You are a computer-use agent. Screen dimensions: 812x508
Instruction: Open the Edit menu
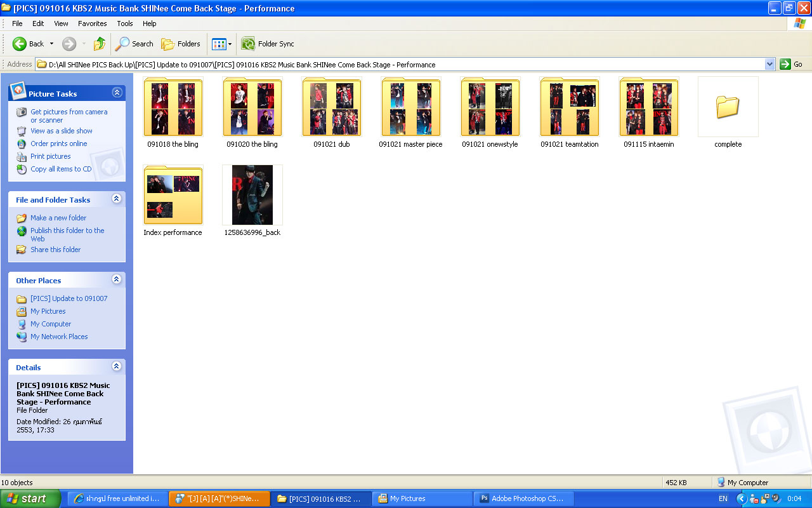tap(38, 23)
